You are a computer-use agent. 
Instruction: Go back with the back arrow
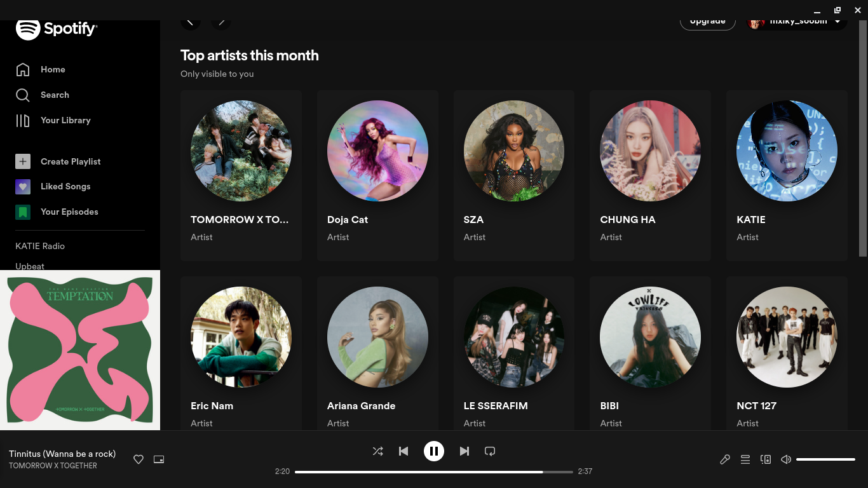coord(191,23)
